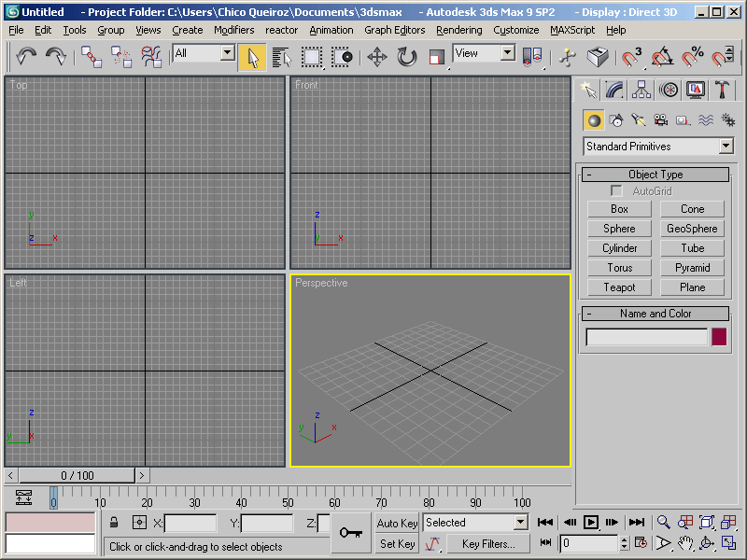Open the Select by Name list
Viewport: 747px width, 560px height.
[282, 58]
